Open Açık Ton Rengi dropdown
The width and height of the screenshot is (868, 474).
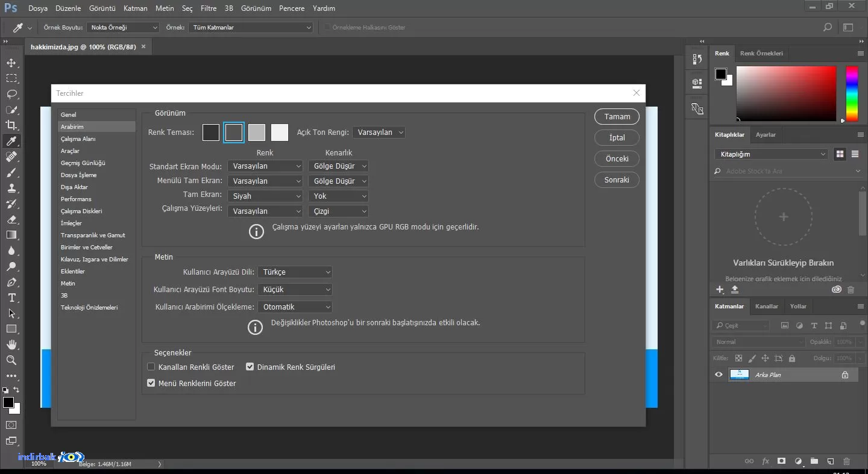coord(379,132)
